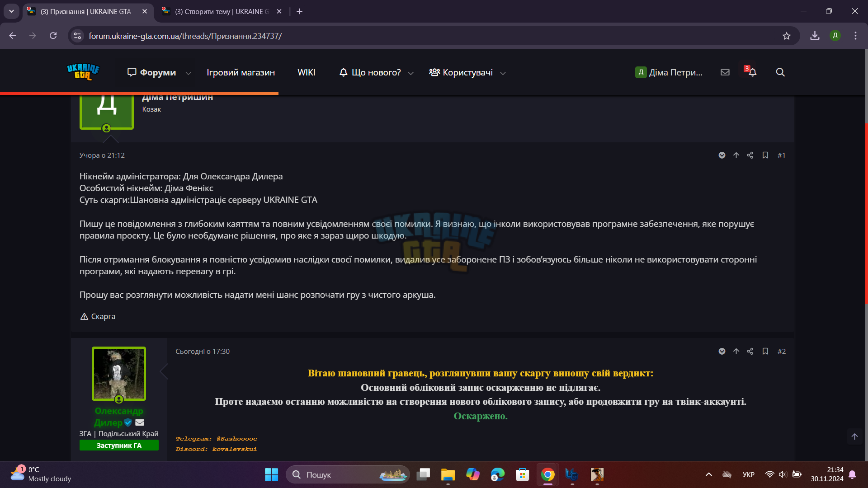
Task: Click the Заступник ГА banner
Action: (119, 446)
